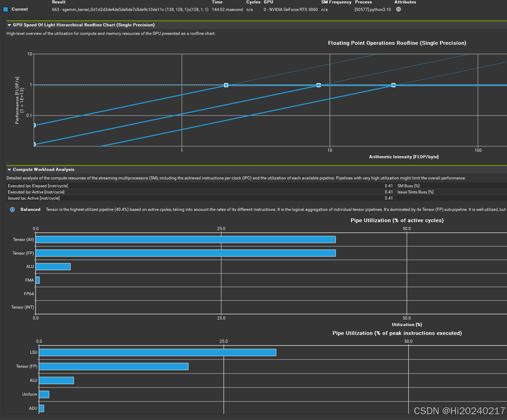The image size is (507, 420).
Task: Click the Tensor (FP) active cycles bar
Action: 185,253
